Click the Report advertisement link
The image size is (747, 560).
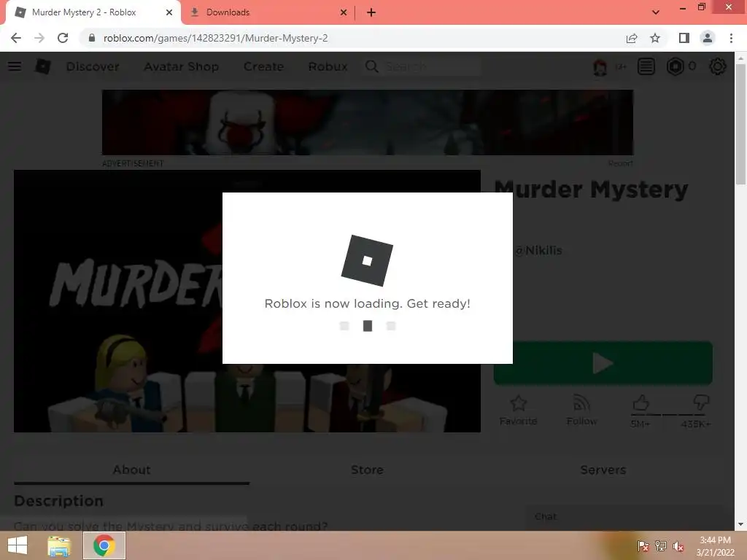point(620,163)
